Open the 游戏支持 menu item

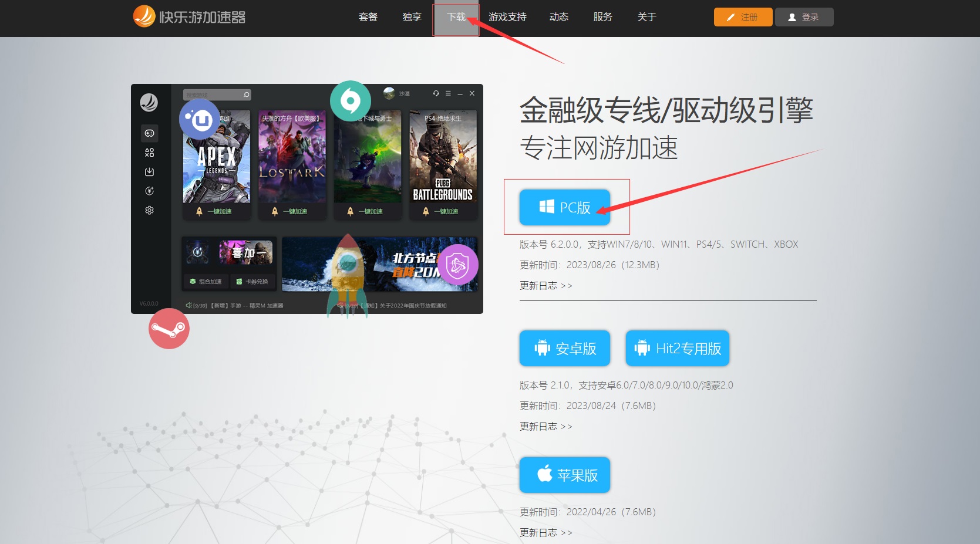[507, 17]
